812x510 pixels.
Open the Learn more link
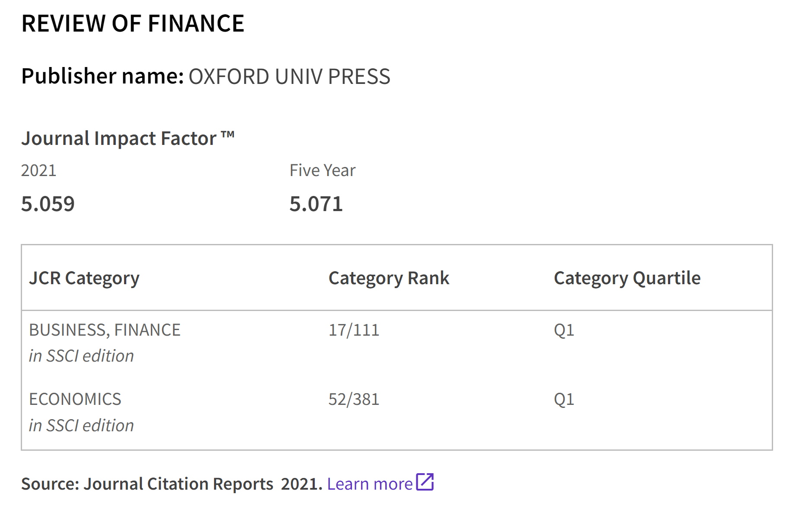(370, 484)
